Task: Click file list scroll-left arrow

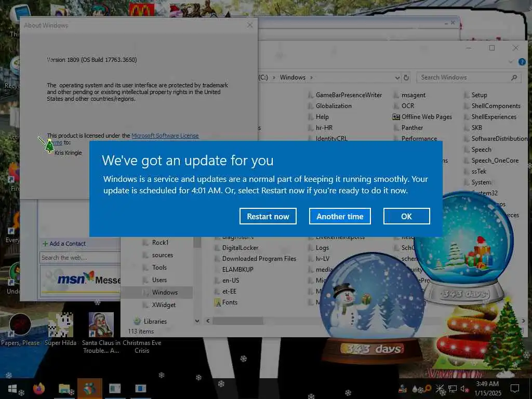Action: tap(208, 321)
